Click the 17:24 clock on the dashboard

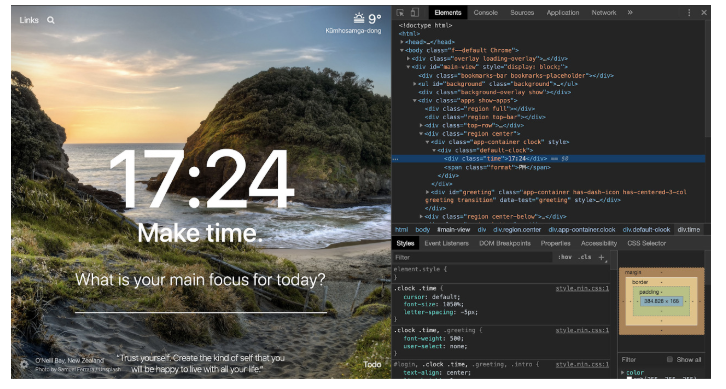201,179
